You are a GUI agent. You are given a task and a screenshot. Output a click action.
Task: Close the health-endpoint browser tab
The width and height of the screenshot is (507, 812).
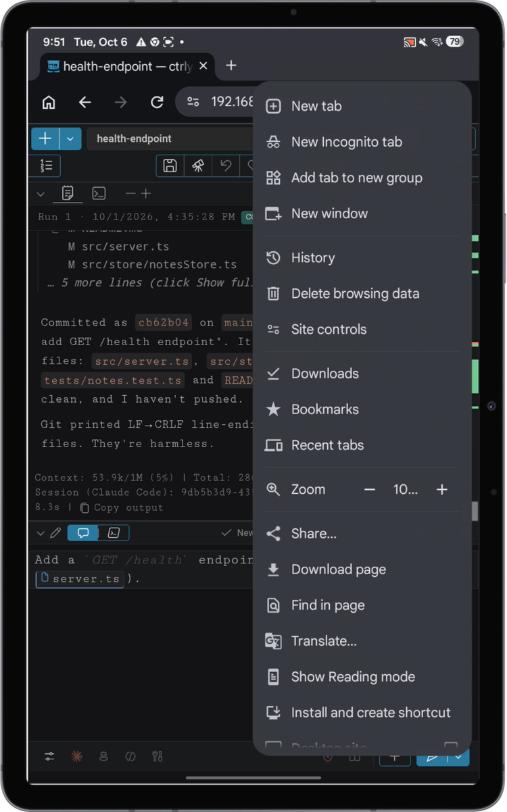coord(203,66)
